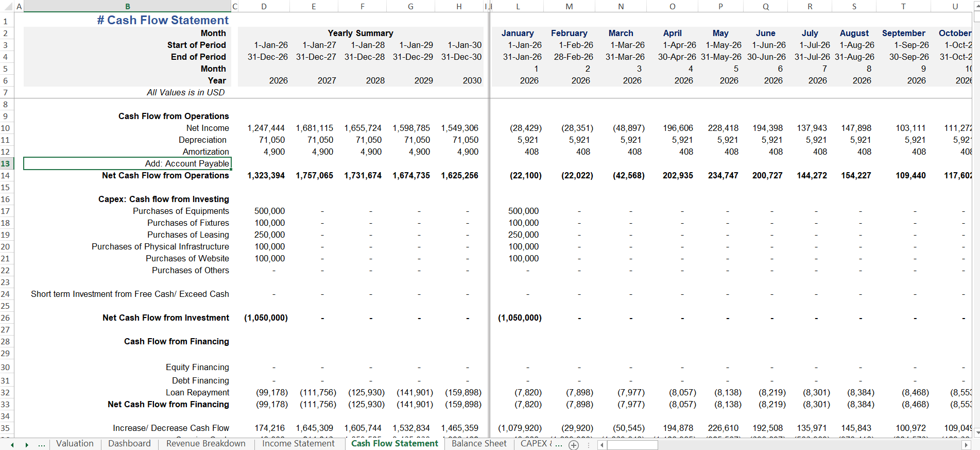Viewport: 980px width, 450px height.
Task: Select 1-Jun-26 start of period cell
Action: point(769,45)
